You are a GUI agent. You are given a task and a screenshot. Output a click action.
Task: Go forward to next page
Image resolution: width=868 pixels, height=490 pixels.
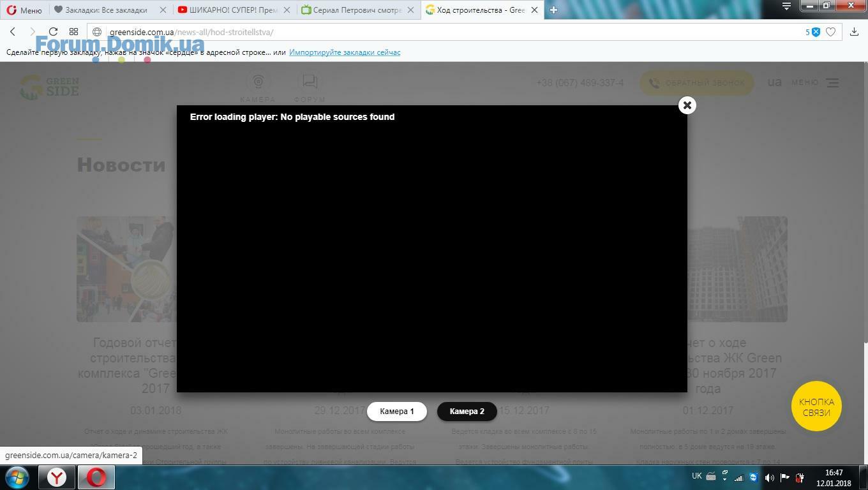pyautogui.click(x=33, y=32)
